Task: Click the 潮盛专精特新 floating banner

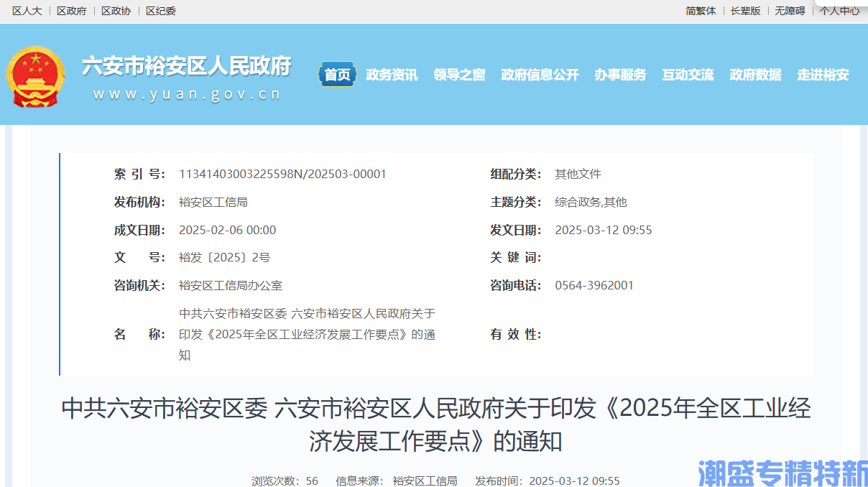Action: pyautogui.click(x=782, y=473)
